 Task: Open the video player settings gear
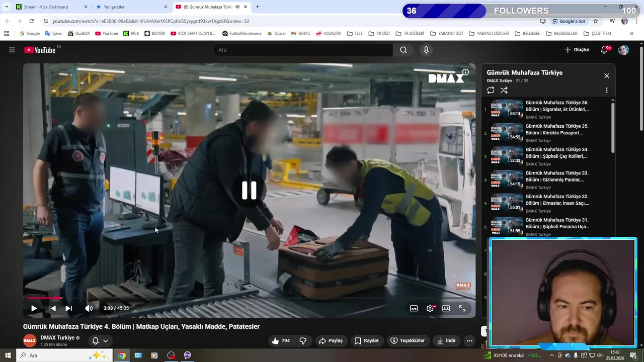[x=430, y=308]
